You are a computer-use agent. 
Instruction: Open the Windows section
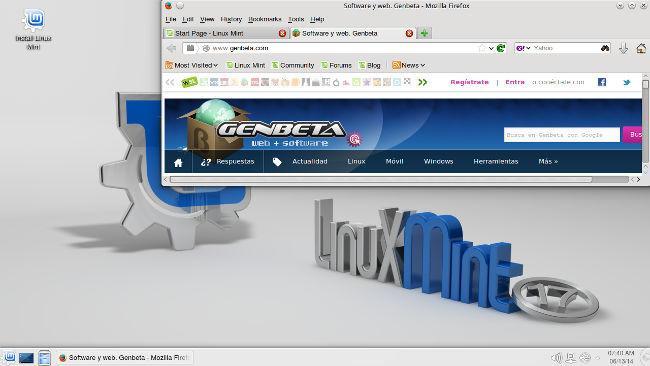[438, 162]
